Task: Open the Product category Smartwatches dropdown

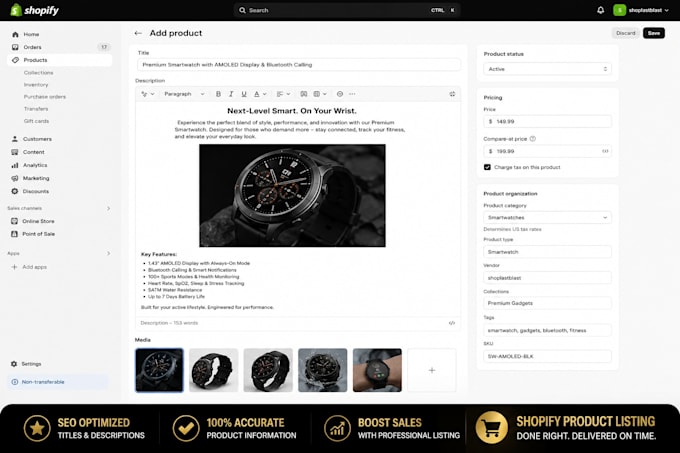Action: pos(547,218)
